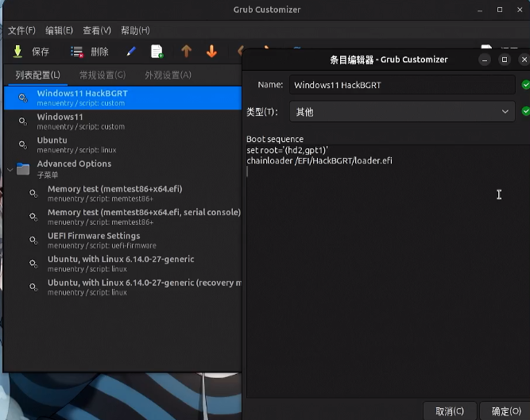Click the green check beside the Name field
This screenshot has width=530, height=420.
[x=525, y=84]
